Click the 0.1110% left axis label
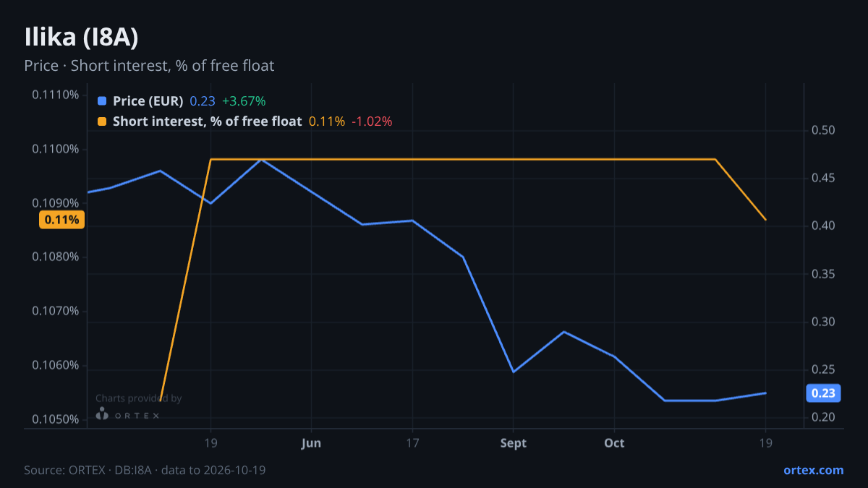Image resolution: width=868 pixels, height=488 pixels. click(56, 95)
